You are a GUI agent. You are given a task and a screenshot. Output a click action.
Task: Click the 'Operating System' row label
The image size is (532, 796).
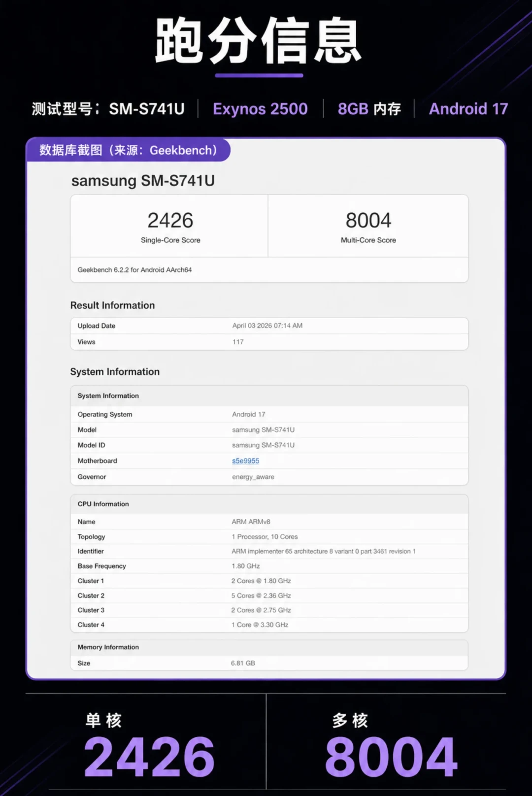click(x=104, y=415)
